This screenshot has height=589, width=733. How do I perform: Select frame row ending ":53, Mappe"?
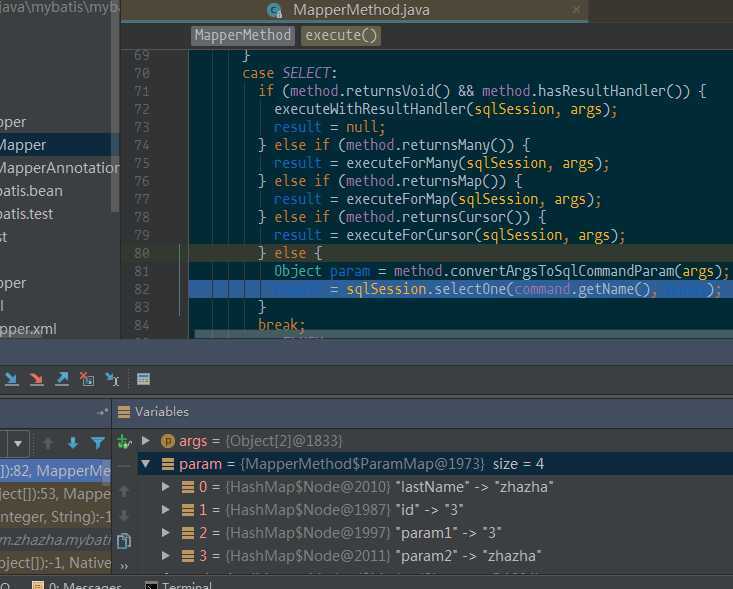pos(56,494)
